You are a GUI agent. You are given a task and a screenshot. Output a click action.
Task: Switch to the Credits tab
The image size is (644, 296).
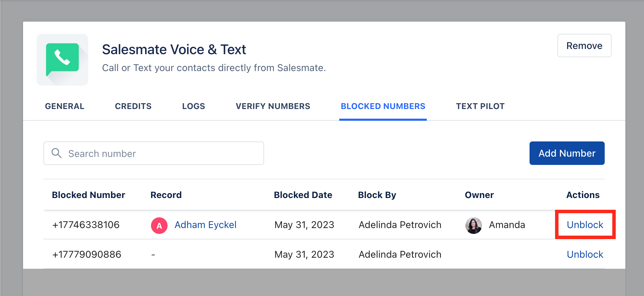pyautogui.click(x=133, y=106)
